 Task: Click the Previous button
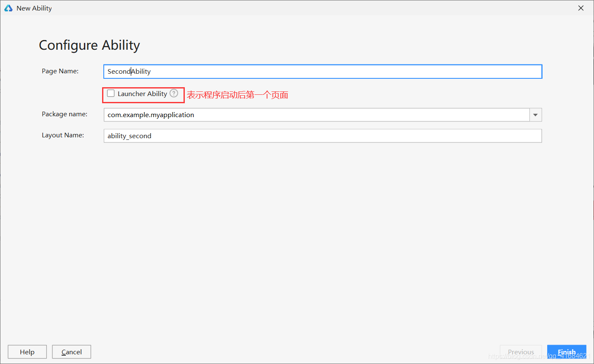click(521, 352)
